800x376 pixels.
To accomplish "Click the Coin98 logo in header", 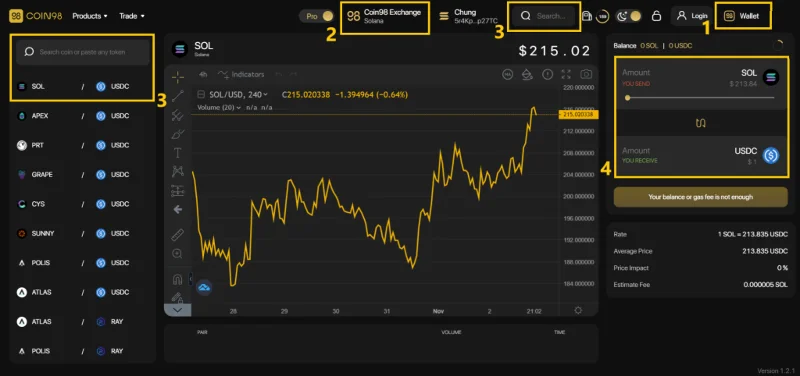I will click(36, 16).
